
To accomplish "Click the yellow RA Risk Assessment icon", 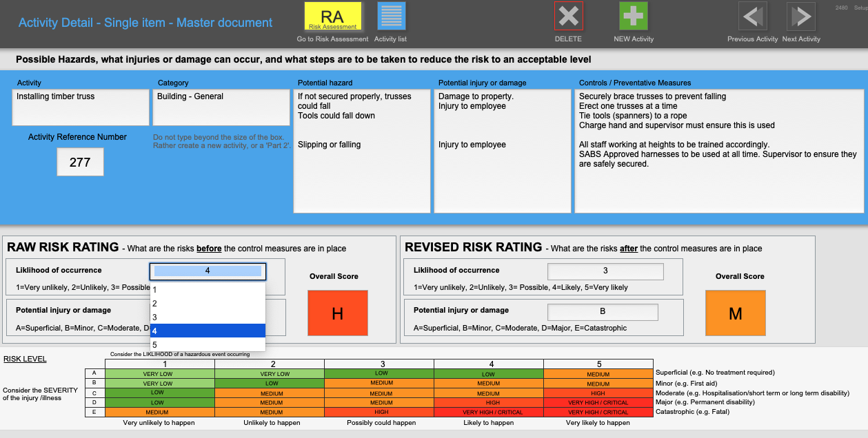I will point(333,17).
